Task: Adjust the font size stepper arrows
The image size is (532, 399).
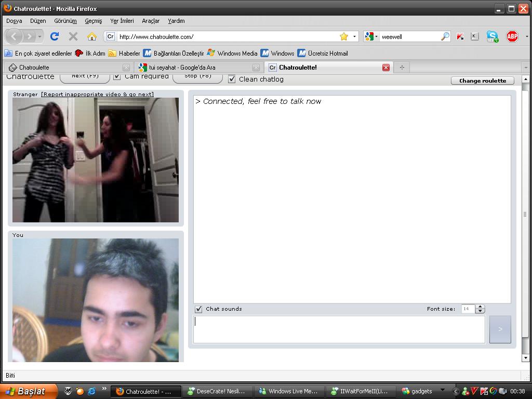Action: 480,309
